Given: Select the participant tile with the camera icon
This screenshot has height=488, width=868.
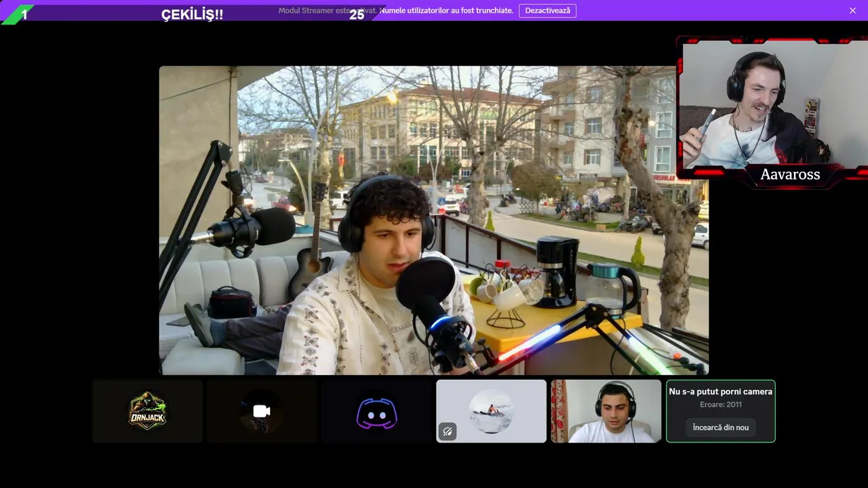Looking at the screenshot, I should click(x=262, y=411).
